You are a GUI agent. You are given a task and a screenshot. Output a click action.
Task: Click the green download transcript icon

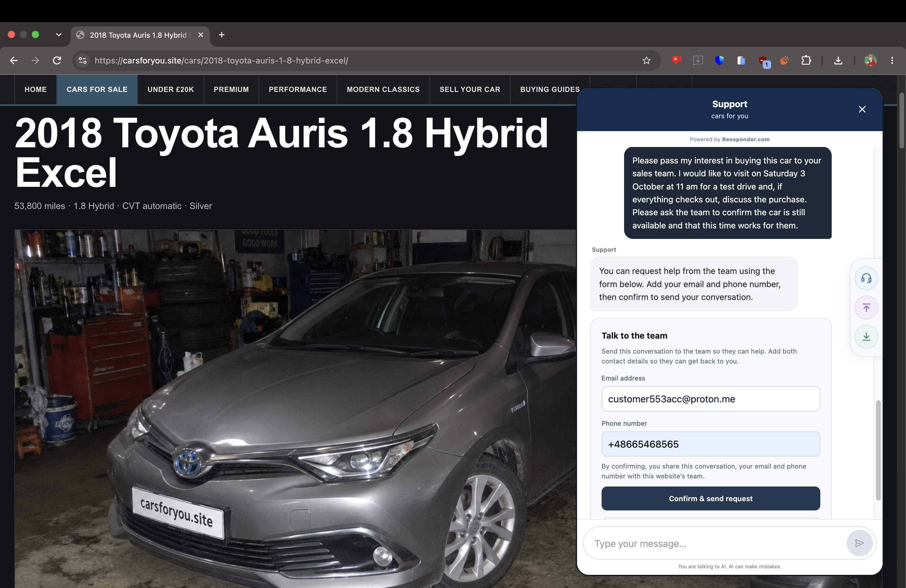pos(866,337)
